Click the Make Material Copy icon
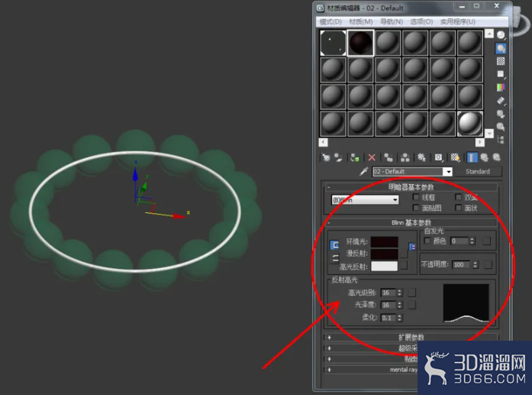 tap(389, 157)
